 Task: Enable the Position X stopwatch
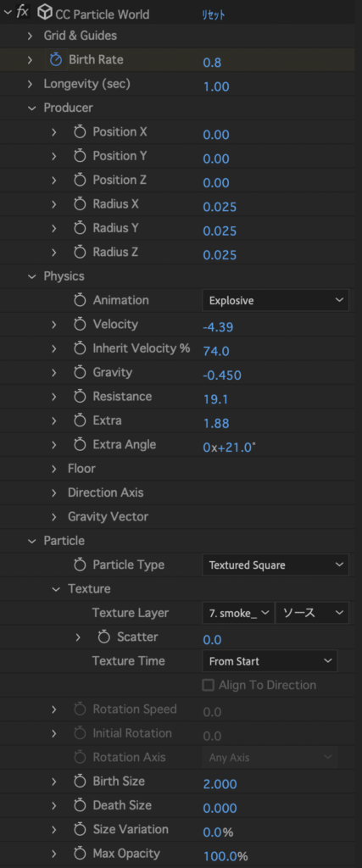[81, 131]
